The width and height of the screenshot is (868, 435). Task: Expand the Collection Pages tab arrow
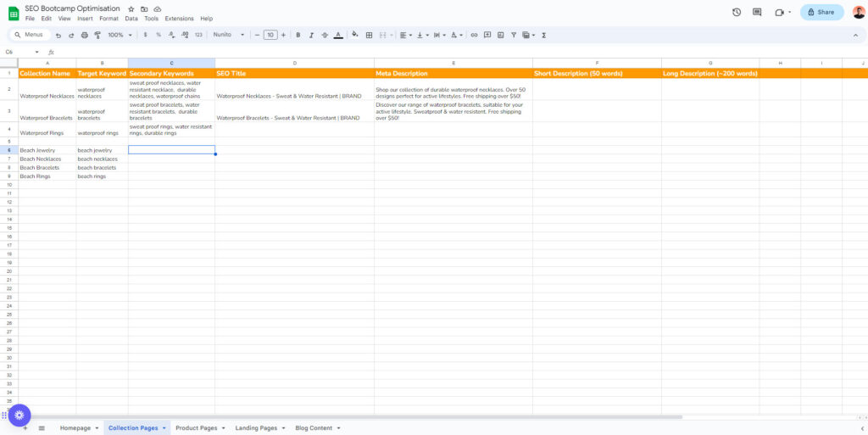point(164,428)
